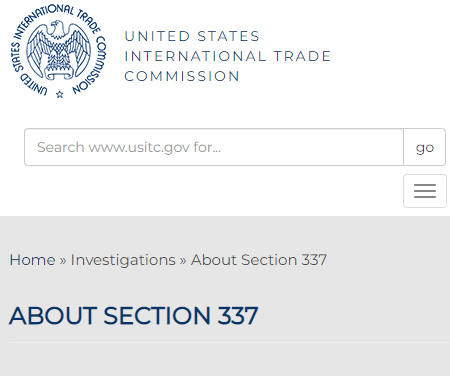The image size is (450, 376).
Task: Click the "INTERNATIONAL TRADE" line of the title
Action: click(x=228, y=56)
